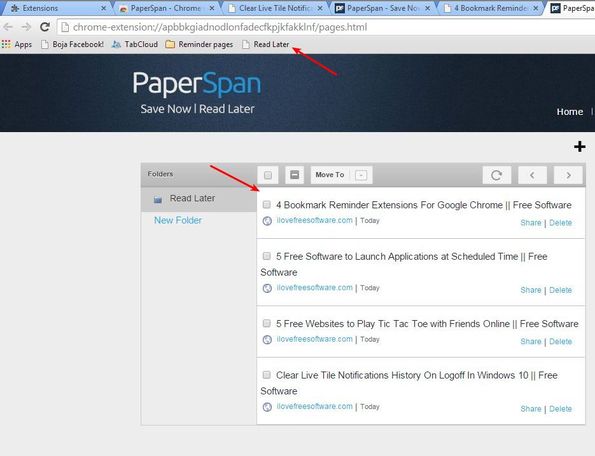Viewport: 595px width, 456px height.
Task: Reload page with browser refresh icon
Action: tap(45, 27)
